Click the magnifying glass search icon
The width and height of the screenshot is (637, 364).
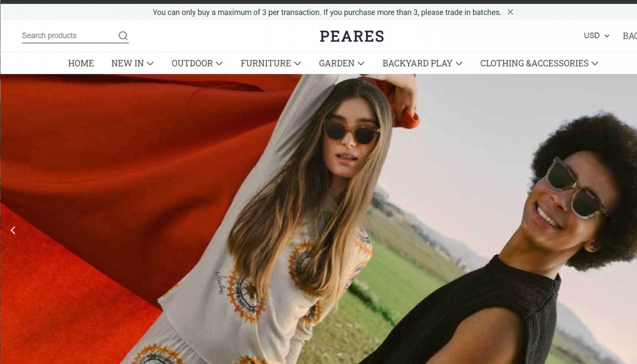123,35
